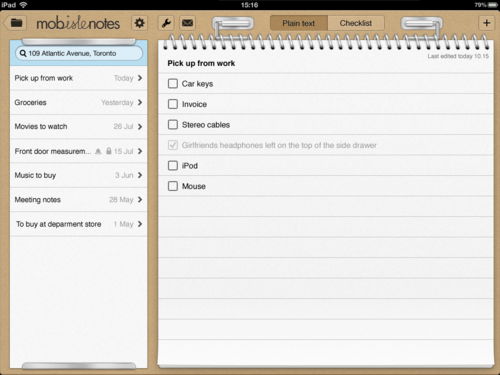The width and height of the screenshot is (500, 375).
Task: Select the Groceries note title
Action: coord(30,102)
